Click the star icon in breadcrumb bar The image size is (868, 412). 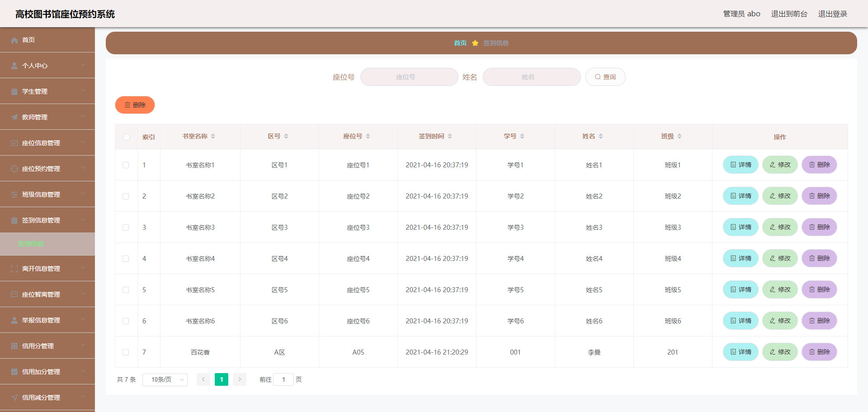click(475, 43)
